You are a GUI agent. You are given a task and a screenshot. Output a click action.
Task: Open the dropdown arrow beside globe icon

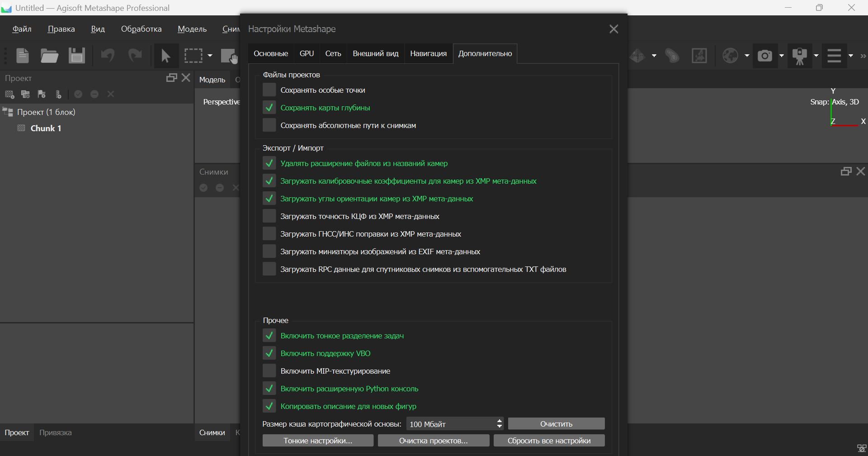pos(747,56)
